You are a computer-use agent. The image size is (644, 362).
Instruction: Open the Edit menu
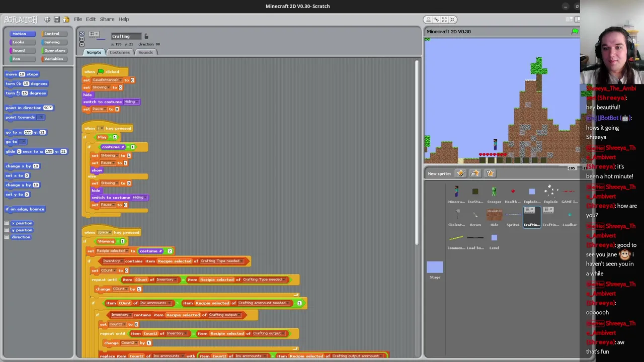pos(91,19)
